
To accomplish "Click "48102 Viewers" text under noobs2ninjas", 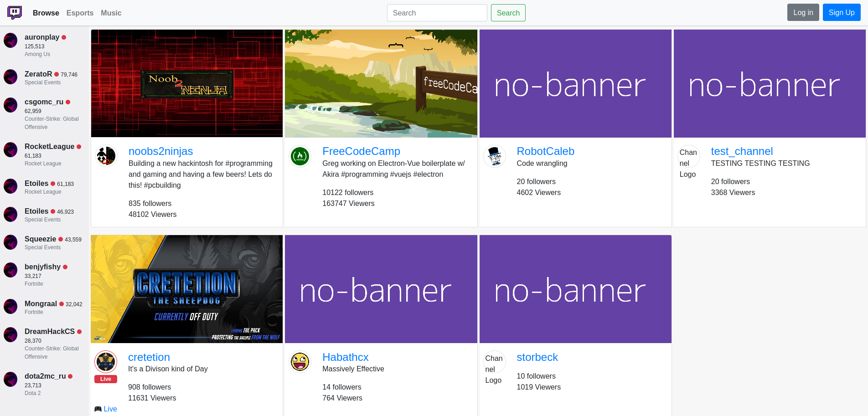I will click(152, 215).
